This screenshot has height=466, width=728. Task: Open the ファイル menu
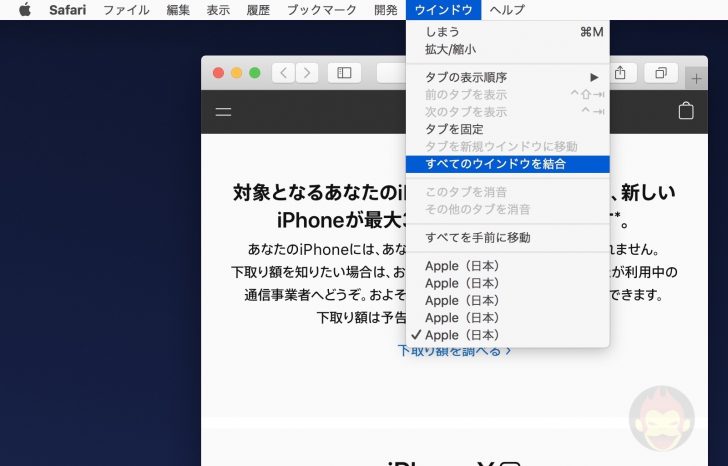coord(126,10)
